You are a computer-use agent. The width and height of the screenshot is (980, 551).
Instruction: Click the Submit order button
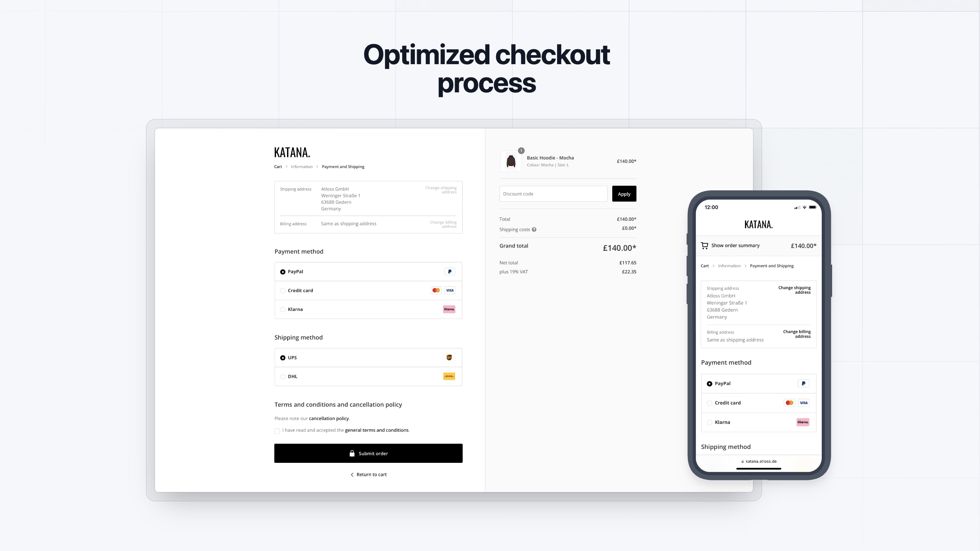click(x=368, y=453)
